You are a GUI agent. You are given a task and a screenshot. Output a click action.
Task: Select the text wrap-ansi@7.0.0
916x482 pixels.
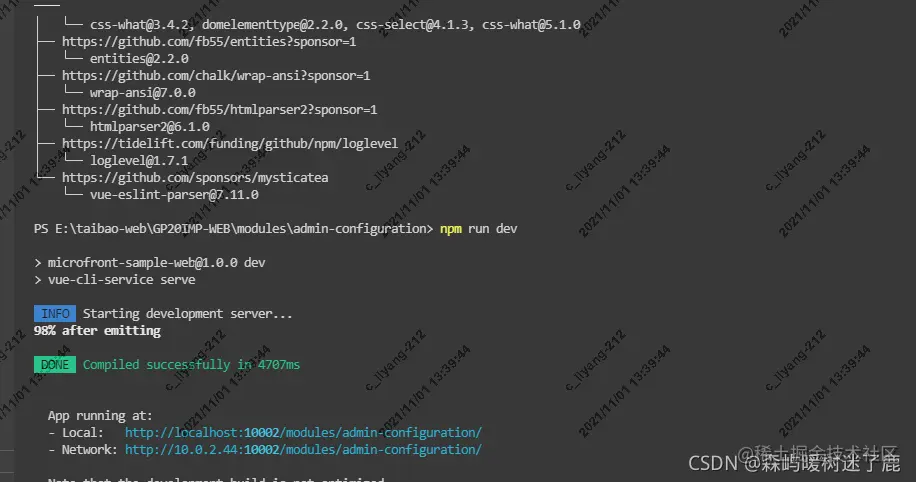(143, 92)
